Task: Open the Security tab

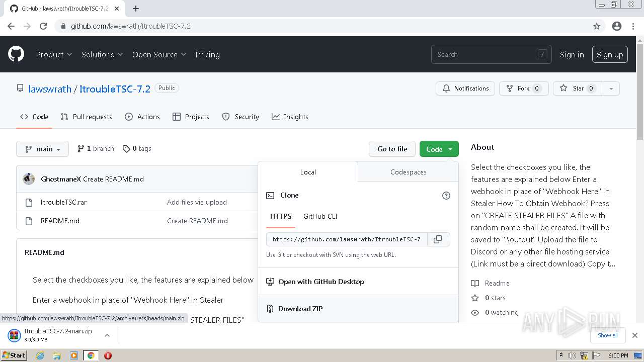Action: point(240,117)
